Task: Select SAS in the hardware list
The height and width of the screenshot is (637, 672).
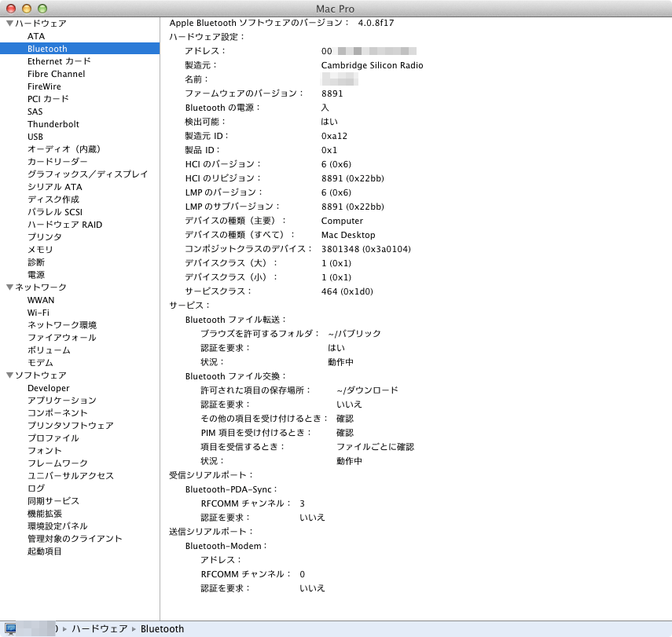Action: [x=35, y=112]
